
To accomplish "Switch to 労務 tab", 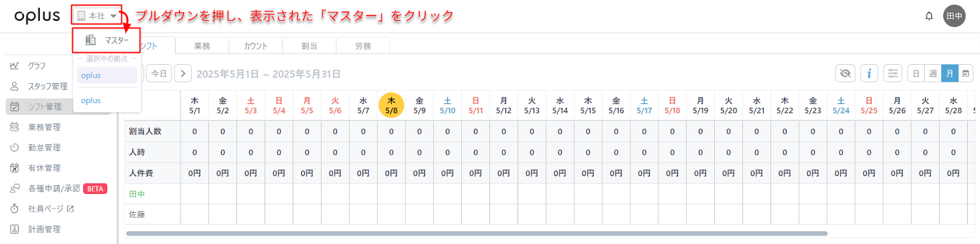I will point(363,46).
